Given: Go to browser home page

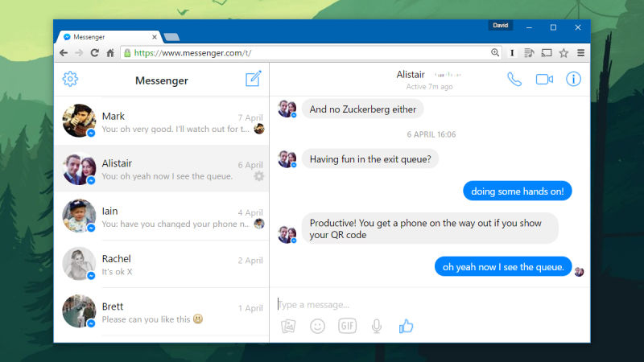Looking at the screenshot, I should pos(110,53).
